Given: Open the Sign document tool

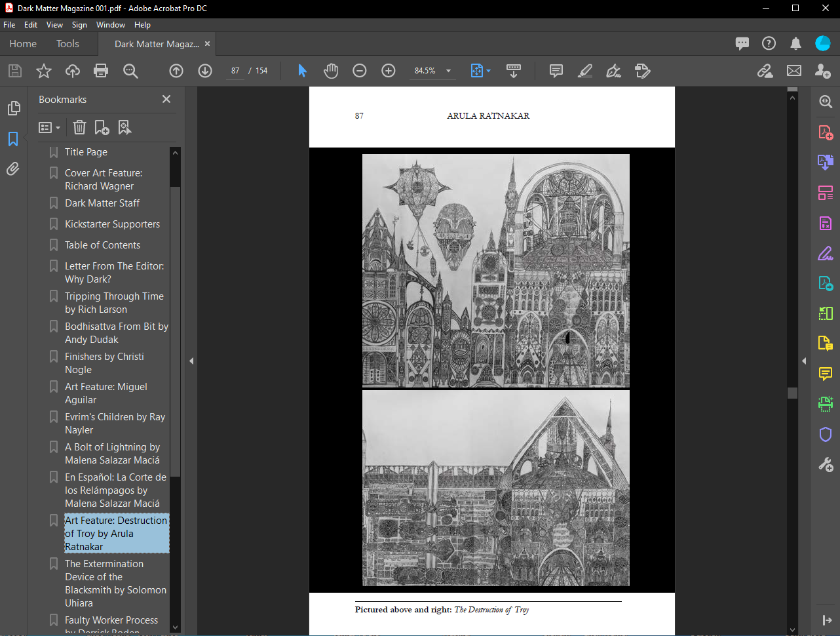Looking at the screenshot, I should pyautogui.click(x=614, y=71).
